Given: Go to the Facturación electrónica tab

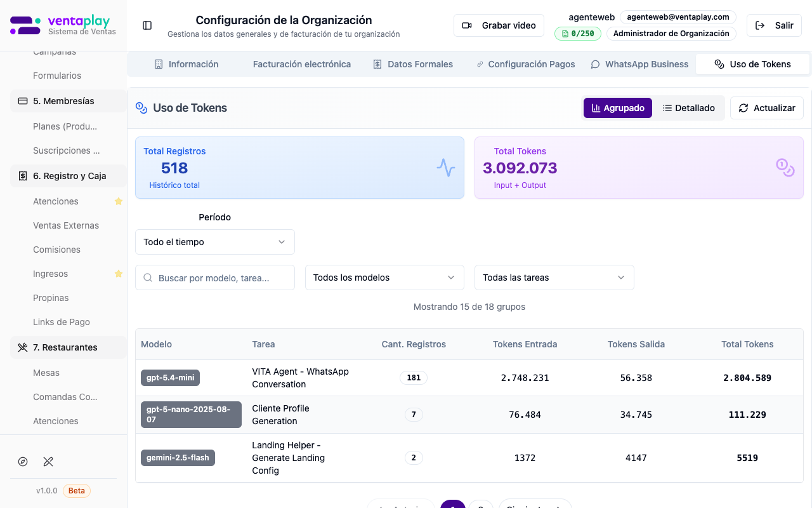Looking at the screenshot, I should (x=301, y=64).
